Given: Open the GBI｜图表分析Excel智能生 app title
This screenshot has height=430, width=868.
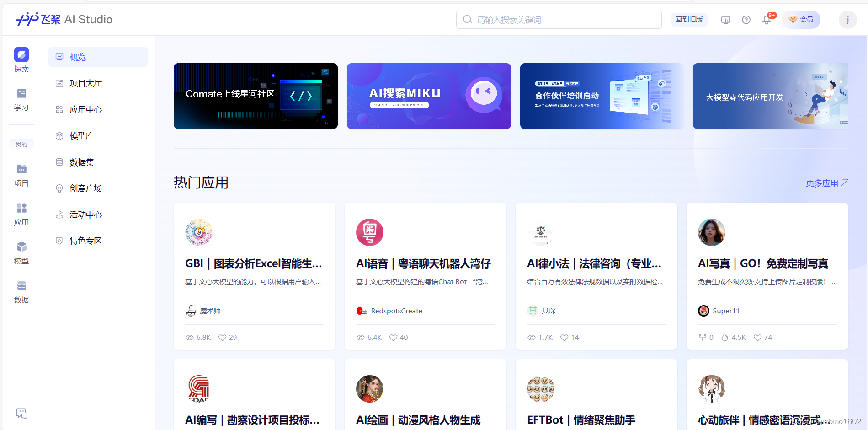Looking at the screenshot, I should pyautogui.click(x=254, y=264).
